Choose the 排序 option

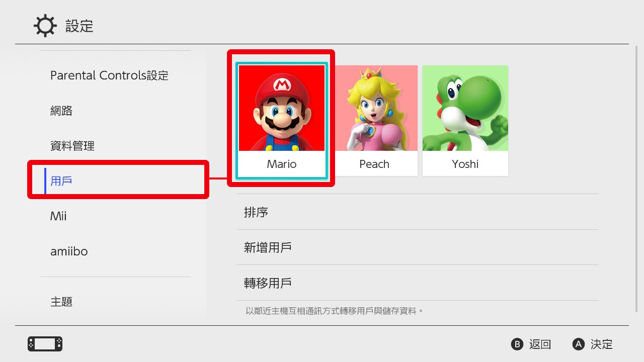(x=418, y=212)
